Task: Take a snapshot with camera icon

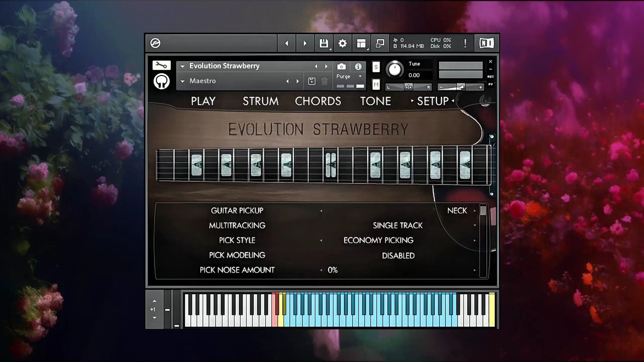Action: [341, 66]
